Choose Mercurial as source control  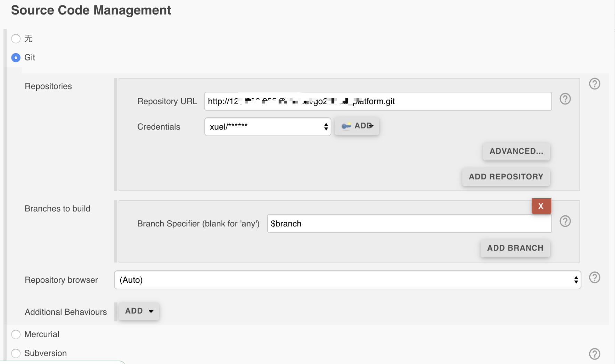click(16, 334)
